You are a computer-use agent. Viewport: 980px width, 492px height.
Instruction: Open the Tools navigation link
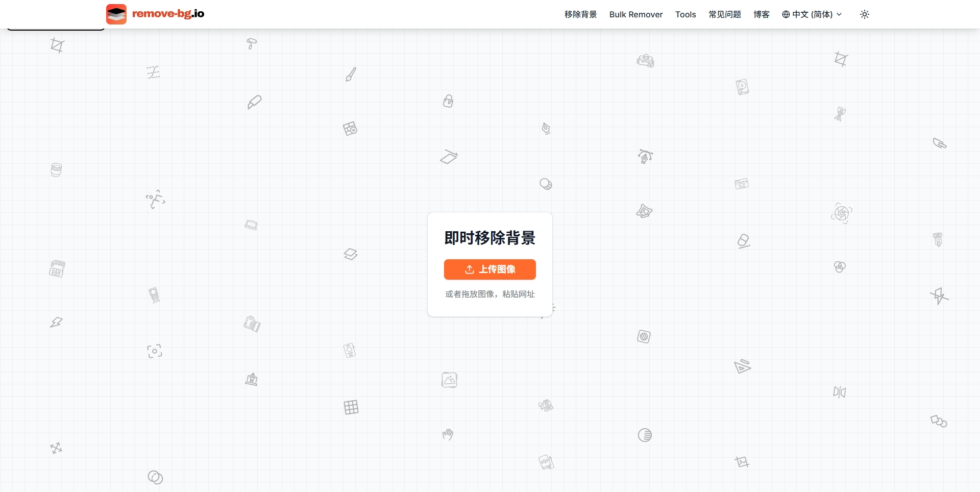click(x=685, y=14)
